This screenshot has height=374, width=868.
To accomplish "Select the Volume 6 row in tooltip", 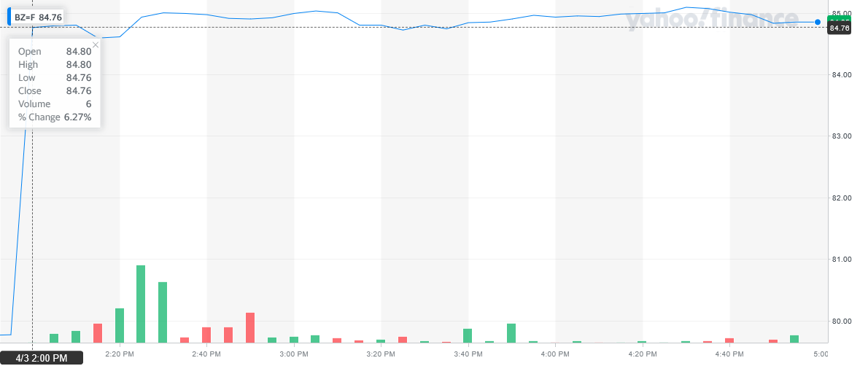I will point(55,104).
